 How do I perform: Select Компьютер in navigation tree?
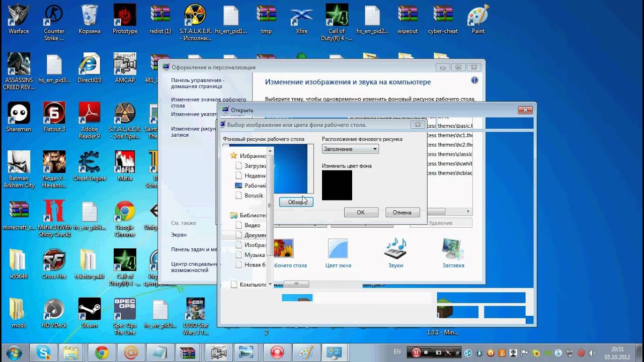tap(249, 285)
